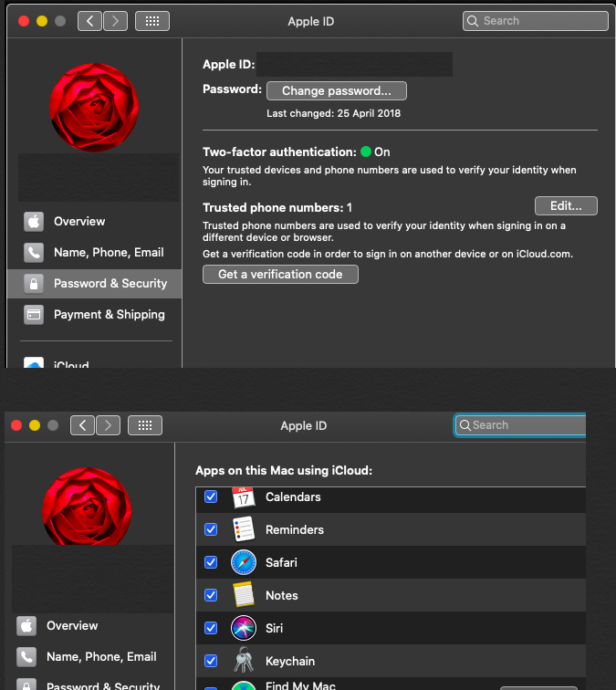Click magnifier icon in bottom window search field
The height and width of the screenshot is (690, 616).
tap(465, 425)
